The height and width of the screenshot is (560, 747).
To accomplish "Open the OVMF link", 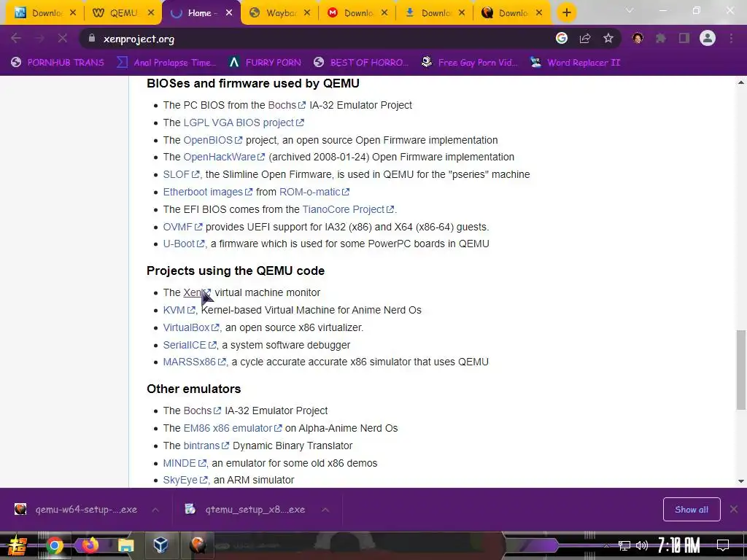I will (x=182, y=227).
